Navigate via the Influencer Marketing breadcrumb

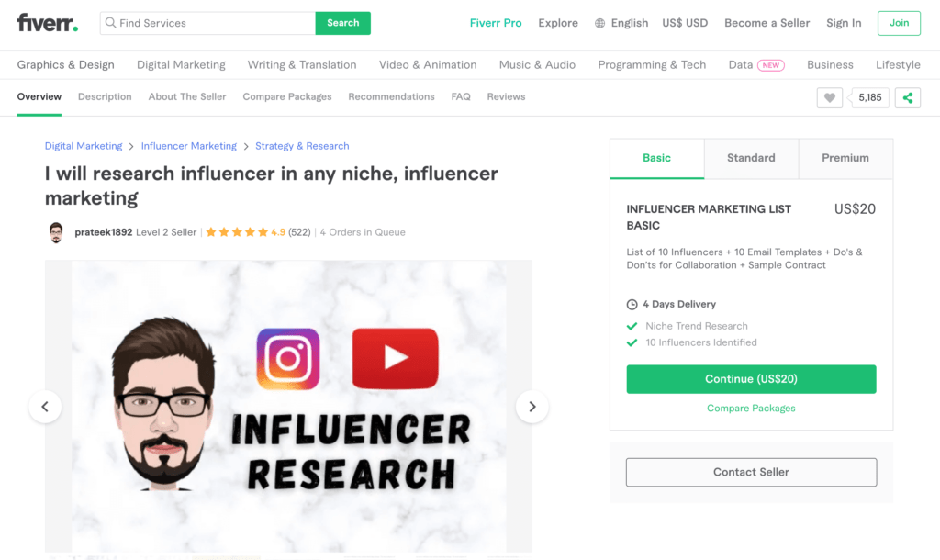coord(188,145)
